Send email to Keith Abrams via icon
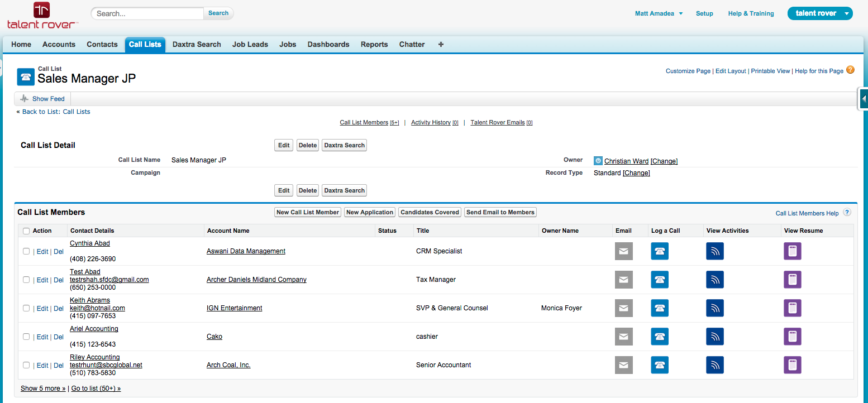The image size is (868, 403). tap(624, 308)
